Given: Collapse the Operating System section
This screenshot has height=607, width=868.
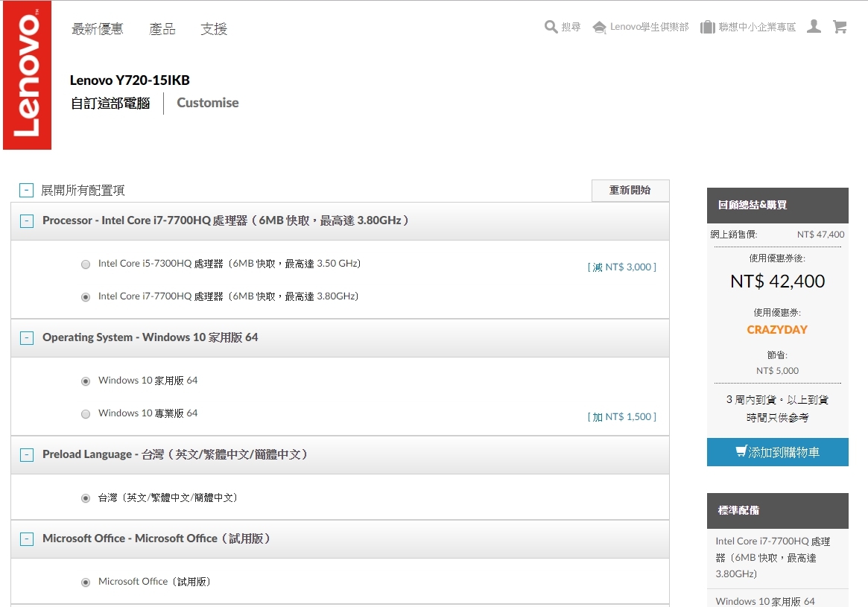Looking at the screenshot, I should (27, 338).
